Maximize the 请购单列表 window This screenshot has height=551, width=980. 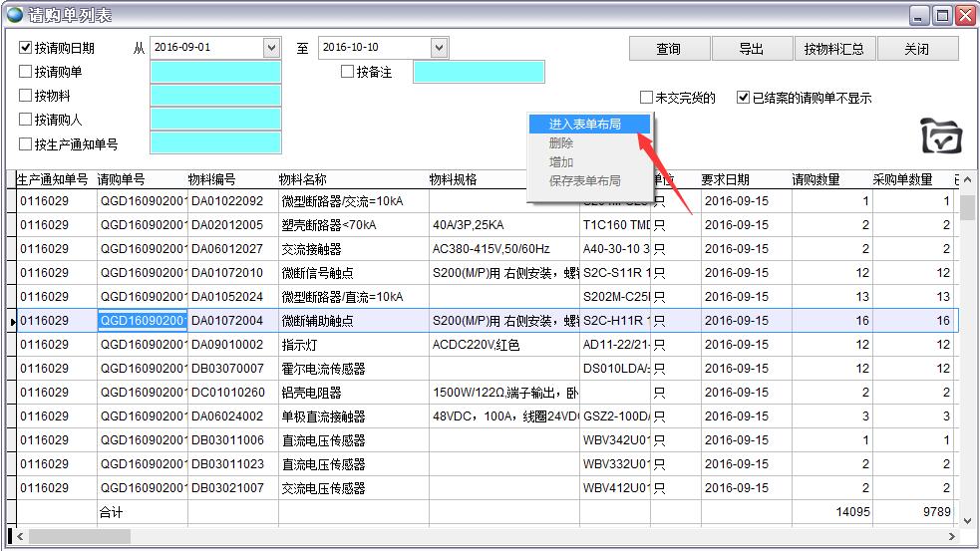(942, 15)
